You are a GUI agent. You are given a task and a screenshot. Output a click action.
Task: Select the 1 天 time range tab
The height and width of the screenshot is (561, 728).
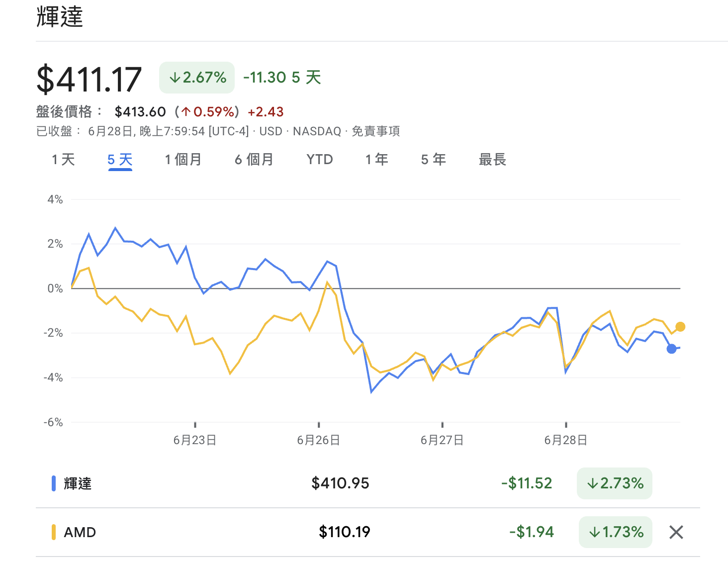click(63, 160)
